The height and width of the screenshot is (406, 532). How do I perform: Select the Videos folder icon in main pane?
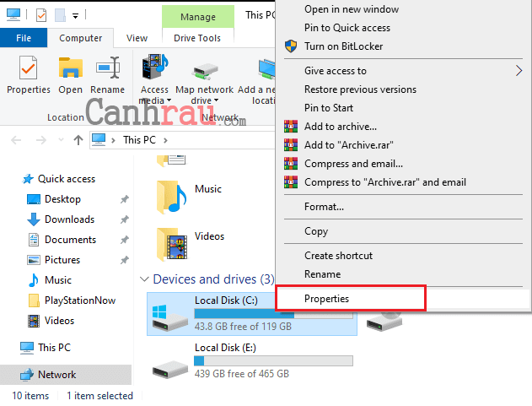(171, 244)
